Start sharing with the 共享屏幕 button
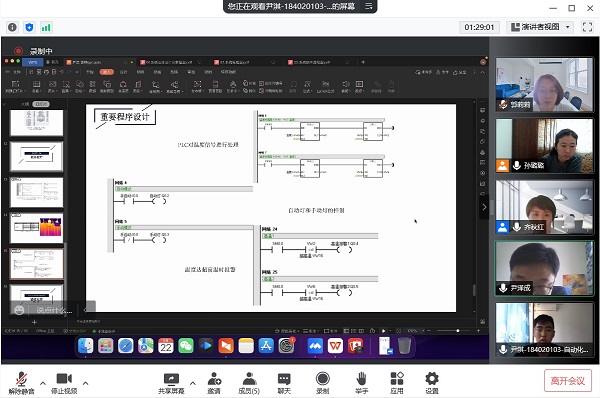The height and width of the screenshot is (398, 600). click(171, 383)
